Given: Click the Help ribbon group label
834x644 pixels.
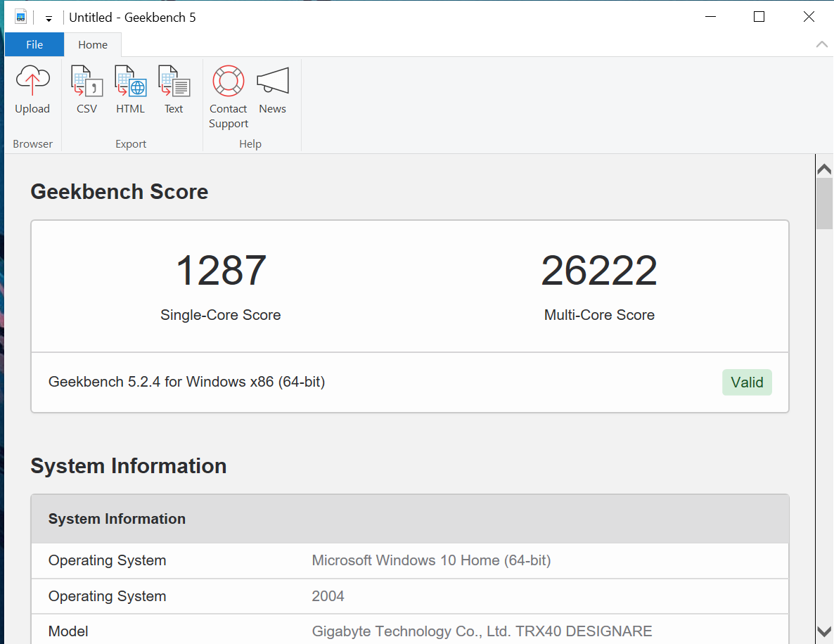Looking at the screenshot, I should coord(250,144).
